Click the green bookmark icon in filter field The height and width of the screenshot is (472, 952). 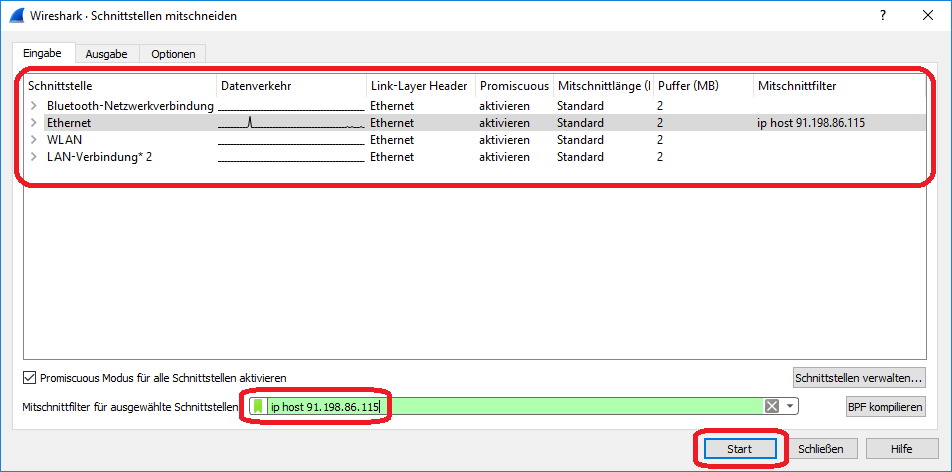pos(260,406)
